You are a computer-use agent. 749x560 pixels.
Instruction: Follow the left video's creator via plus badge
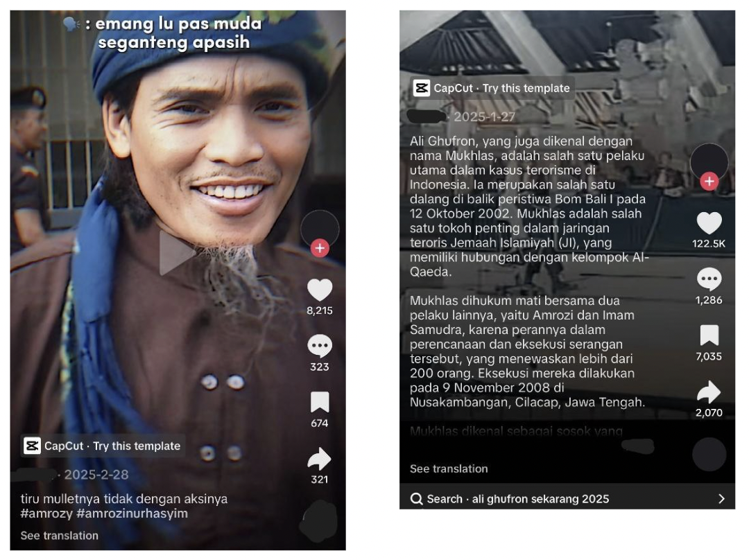point(320,248)
